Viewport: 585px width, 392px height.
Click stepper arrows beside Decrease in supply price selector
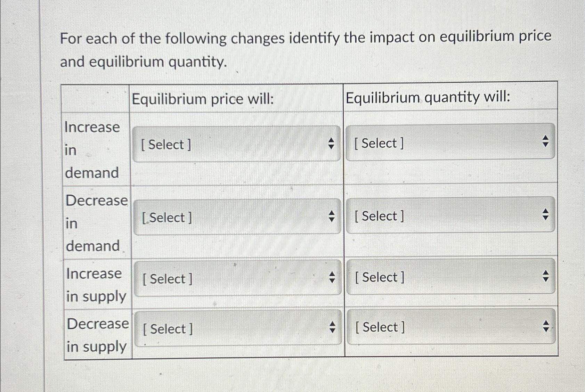[332, 327]
